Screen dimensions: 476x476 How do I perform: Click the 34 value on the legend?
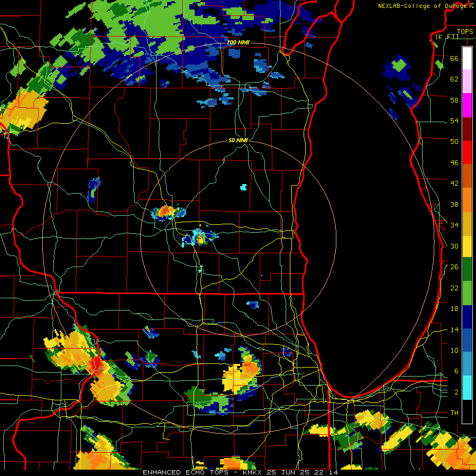pyautogui.click(x=454, y=225)
